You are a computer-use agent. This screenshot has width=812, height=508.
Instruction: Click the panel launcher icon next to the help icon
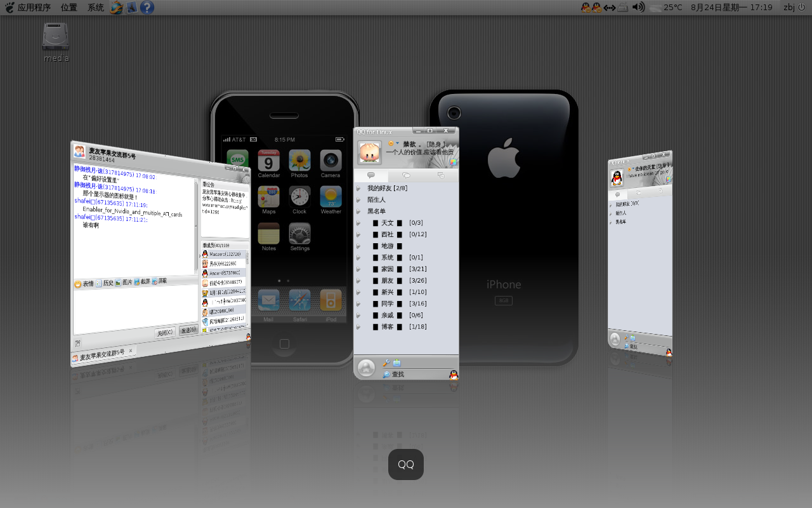(131, 8)
